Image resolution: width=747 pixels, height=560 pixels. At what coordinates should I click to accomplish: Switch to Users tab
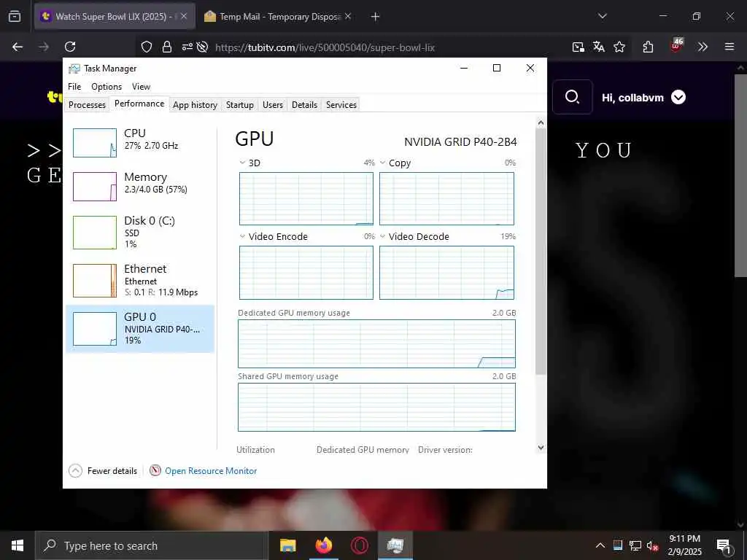(x=273, y=105)
